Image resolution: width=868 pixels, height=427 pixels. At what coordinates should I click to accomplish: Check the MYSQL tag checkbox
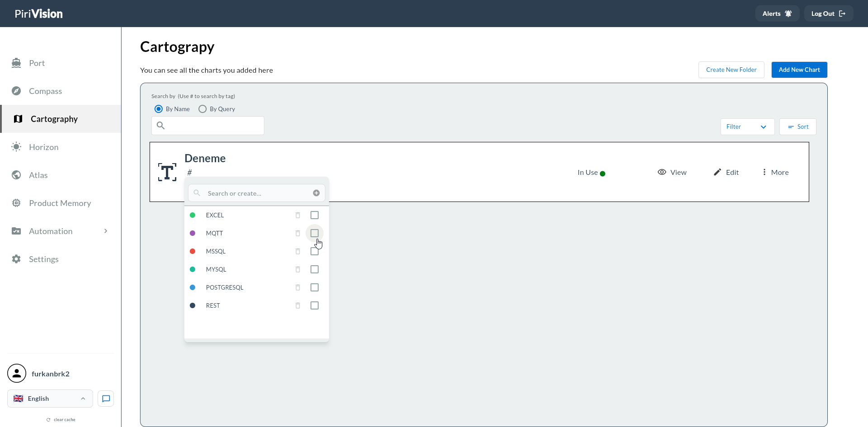point(315,269)
